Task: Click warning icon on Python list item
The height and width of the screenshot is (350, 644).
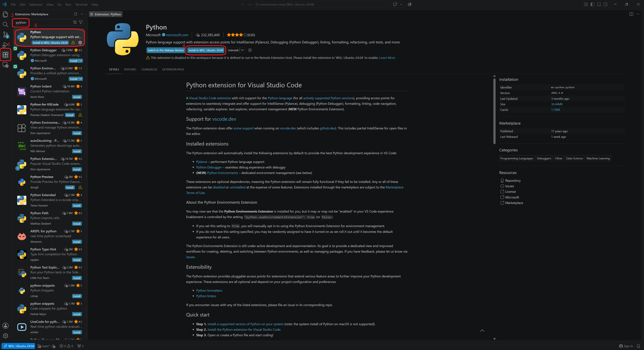Action: pyautogui.click(x=73, y=43)
